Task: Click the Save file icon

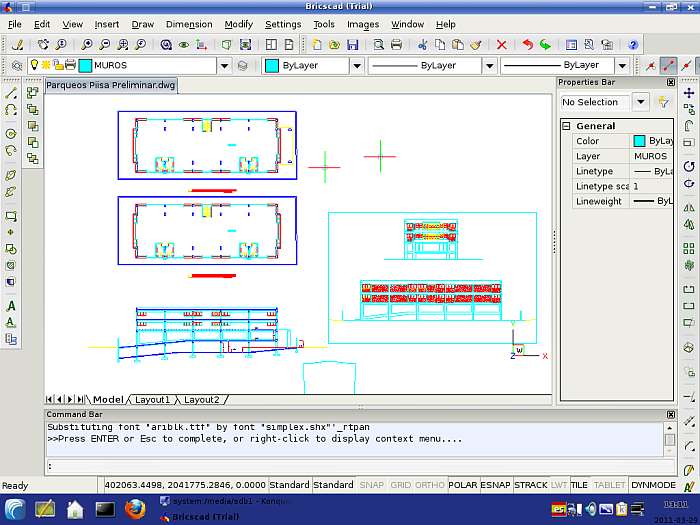Action: click(352, 45)
